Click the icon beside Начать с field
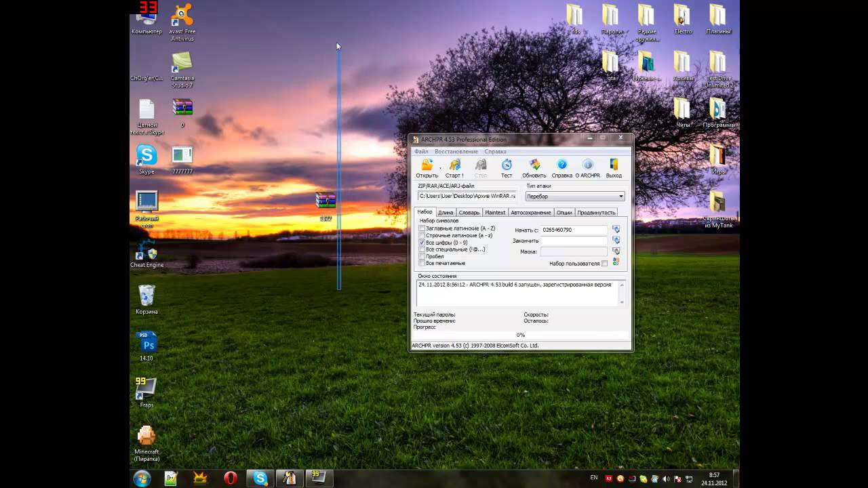Viewport: 868px width, 488px height. point(616,230)
